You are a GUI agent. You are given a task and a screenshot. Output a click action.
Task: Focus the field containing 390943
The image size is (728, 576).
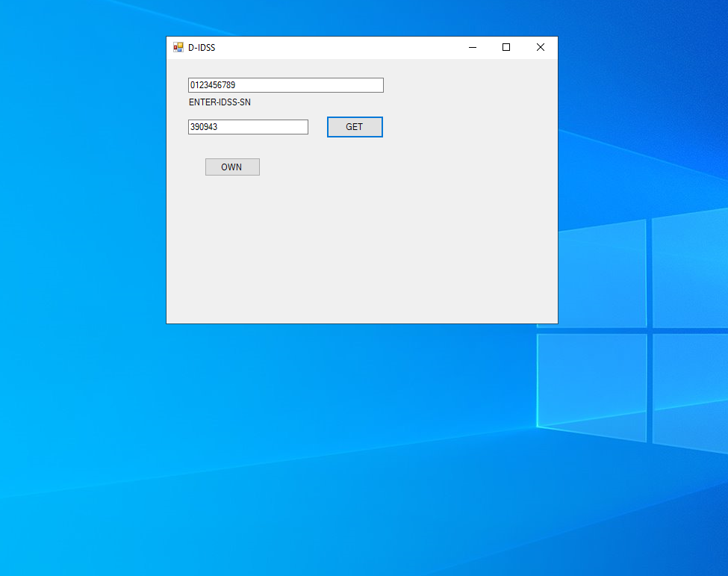[x=248, y=127]
